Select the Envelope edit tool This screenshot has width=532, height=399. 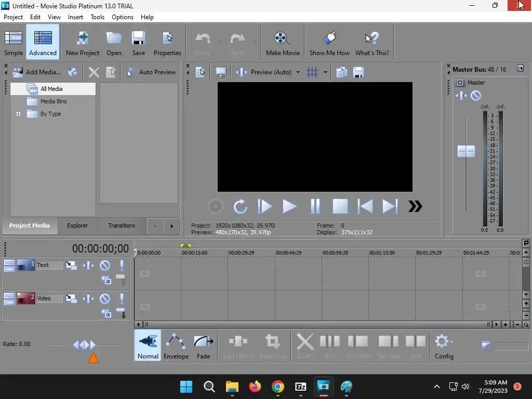point(176,345)
